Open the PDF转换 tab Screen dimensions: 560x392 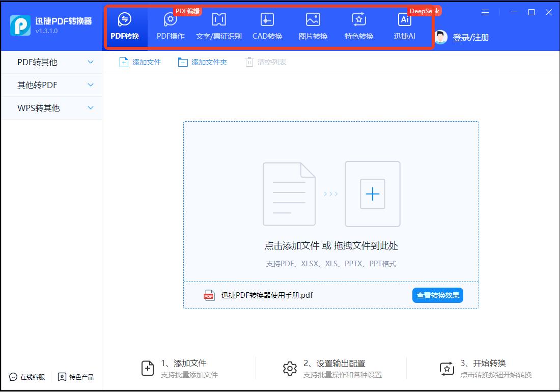125,27
